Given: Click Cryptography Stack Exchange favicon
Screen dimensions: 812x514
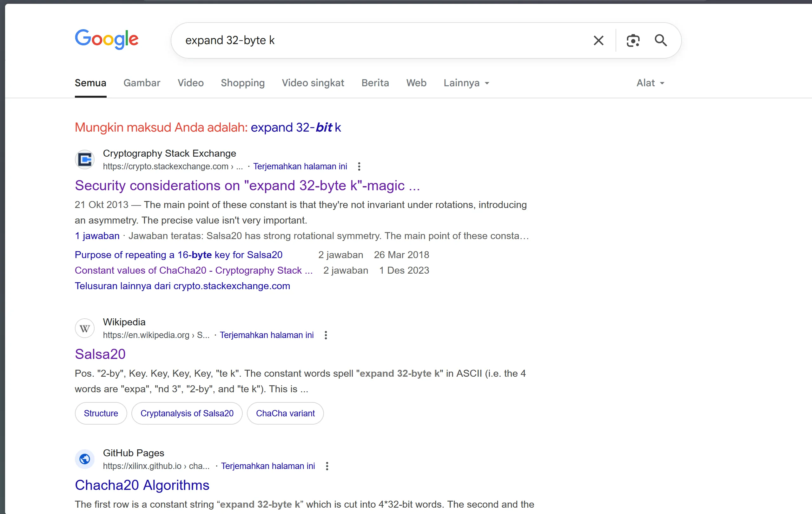Looking at the screenshot, I should [85, 159].
